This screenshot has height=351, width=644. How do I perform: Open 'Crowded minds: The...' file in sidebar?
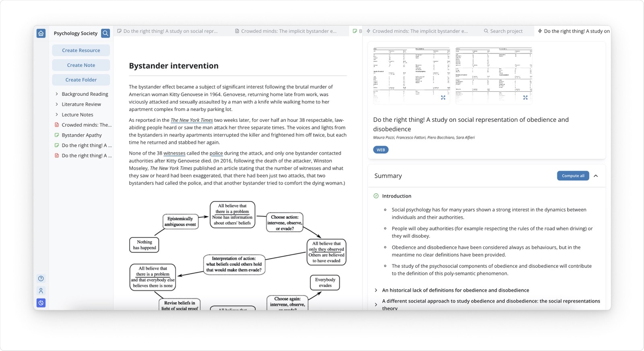(x=83, y=125)
